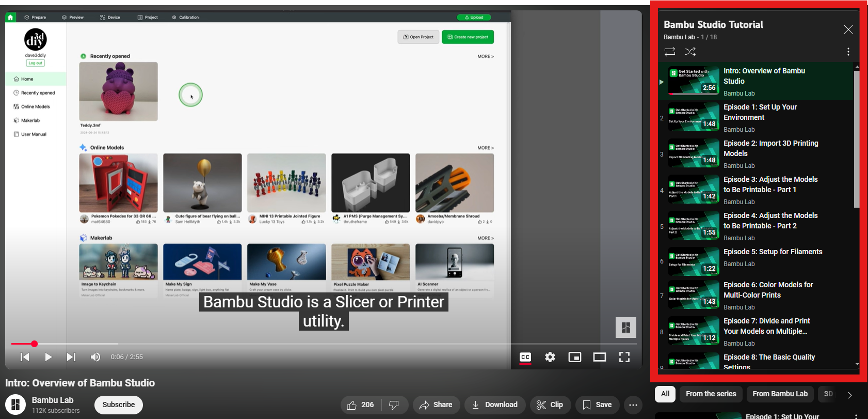Image resolution: width=868 pixels, height=419 pixels.
Task: Click MORE next to Makerlab section
Action: [x=486, y=238]
